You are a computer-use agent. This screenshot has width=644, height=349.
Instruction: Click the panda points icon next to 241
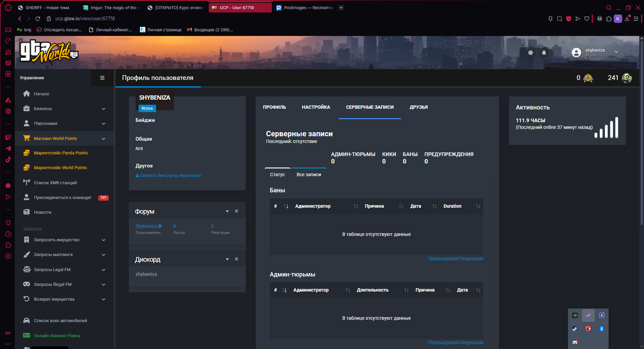pyautogui.click(x=626, y=78)
